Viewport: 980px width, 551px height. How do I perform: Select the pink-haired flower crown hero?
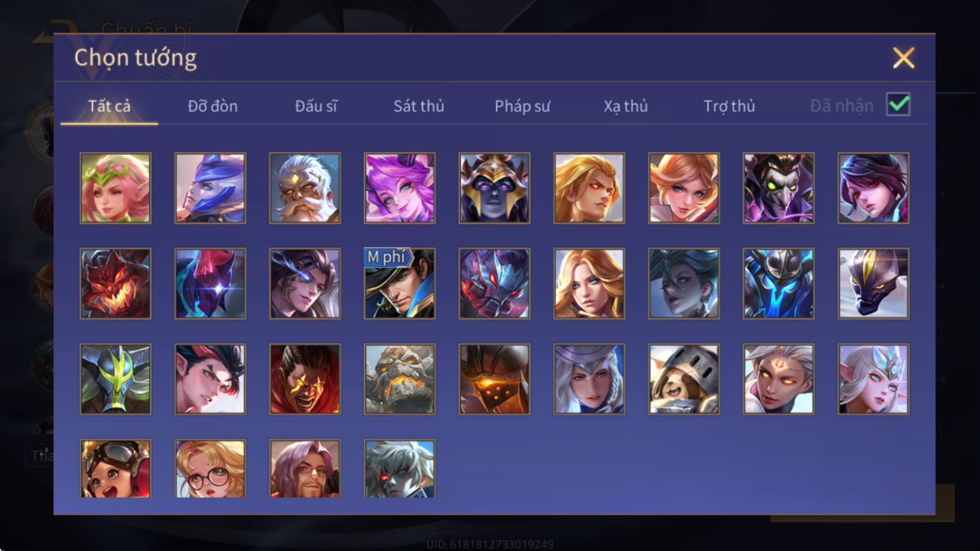pyautogui.click(x=115, y=188)
